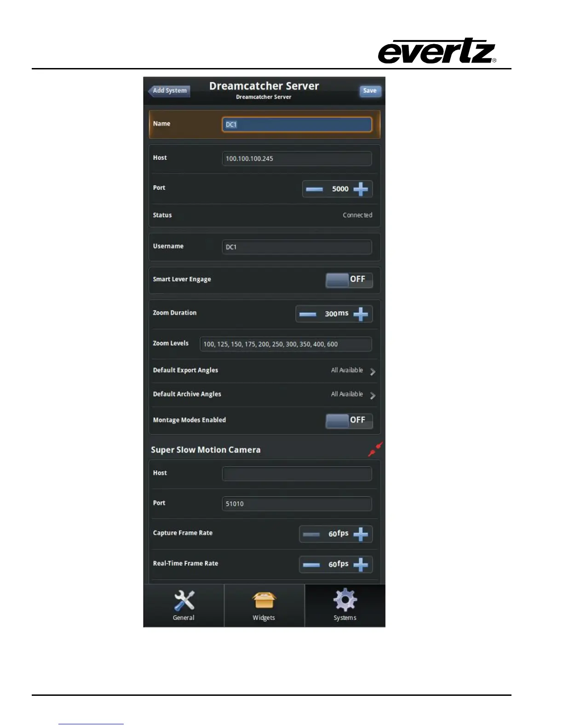Image resolution: width=563 pixels, height=728 pixels.
Task: Switch to the Widgets tab
Action: click(x=264, y=605)
